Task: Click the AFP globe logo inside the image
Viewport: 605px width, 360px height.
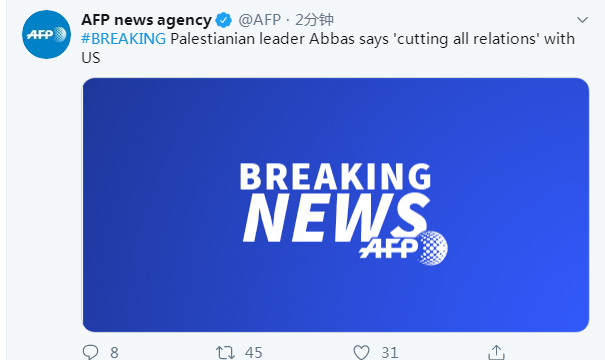Action: click(x=404, y=248)
